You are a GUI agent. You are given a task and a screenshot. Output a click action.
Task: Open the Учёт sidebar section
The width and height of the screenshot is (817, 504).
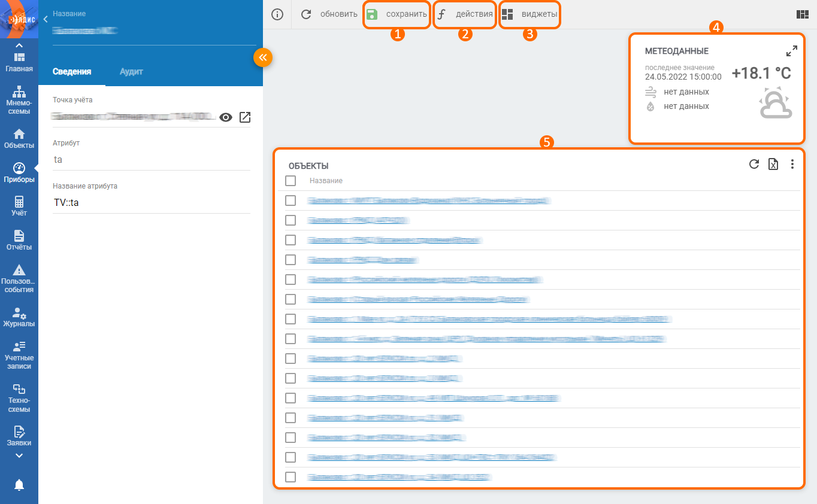click(x=19, y=206)
